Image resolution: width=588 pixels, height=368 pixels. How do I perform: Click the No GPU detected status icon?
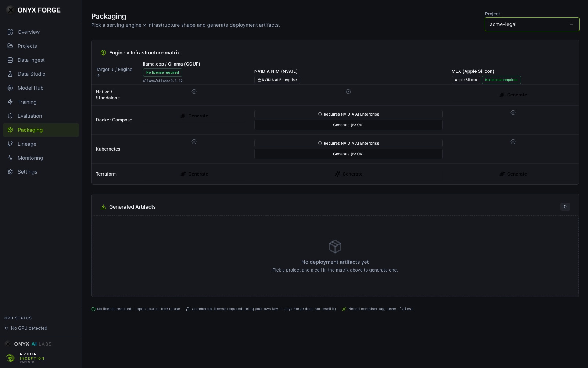coord(7,328)
